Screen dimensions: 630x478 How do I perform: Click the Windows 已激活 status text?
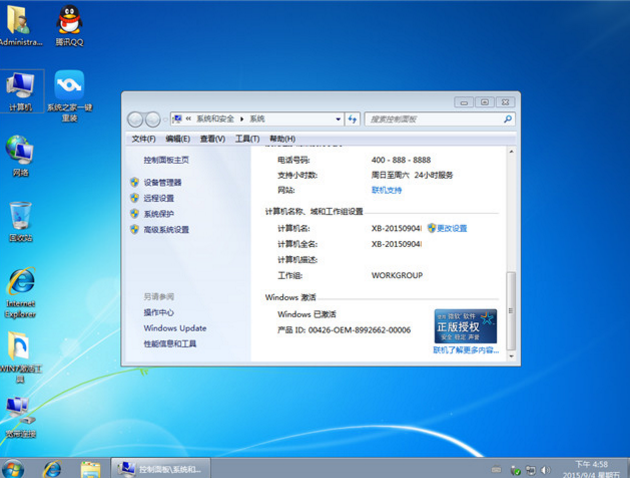coord(307,314)
